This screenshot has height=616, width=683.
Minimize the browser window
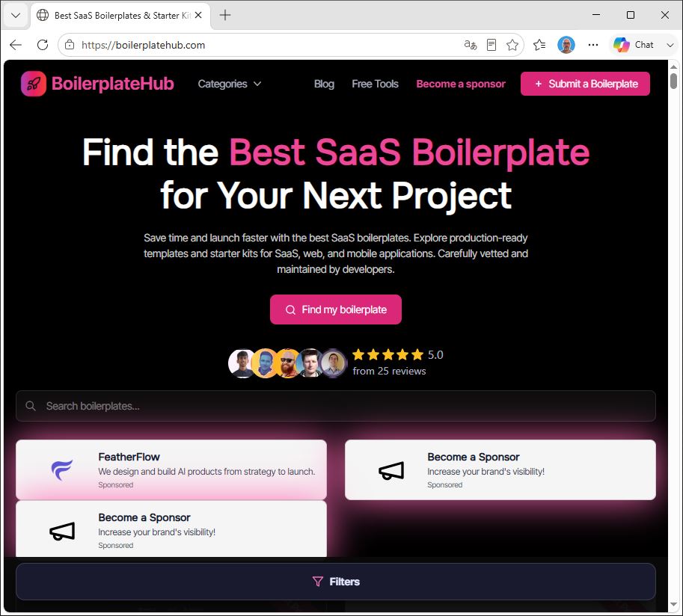pyautogui.click(x=596, y=15)
